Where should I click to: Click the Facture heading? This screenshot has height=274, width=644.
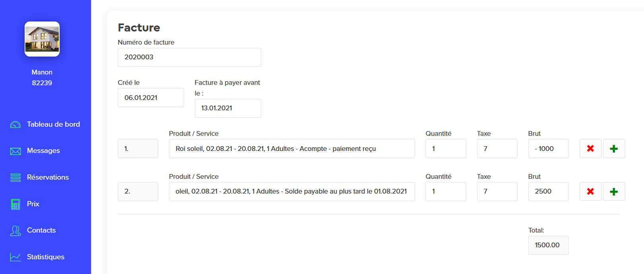pyautogui.click(x=139, y=27)
